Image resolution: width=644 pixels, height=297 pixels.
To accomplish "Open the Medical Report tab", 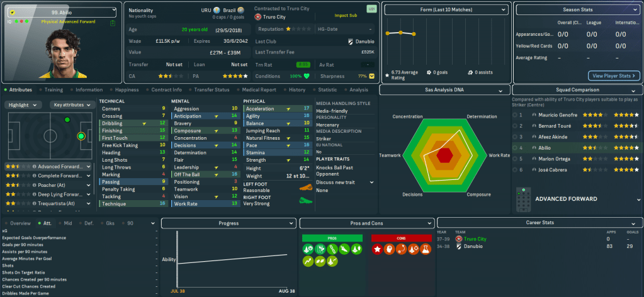I will coord(259,90).
